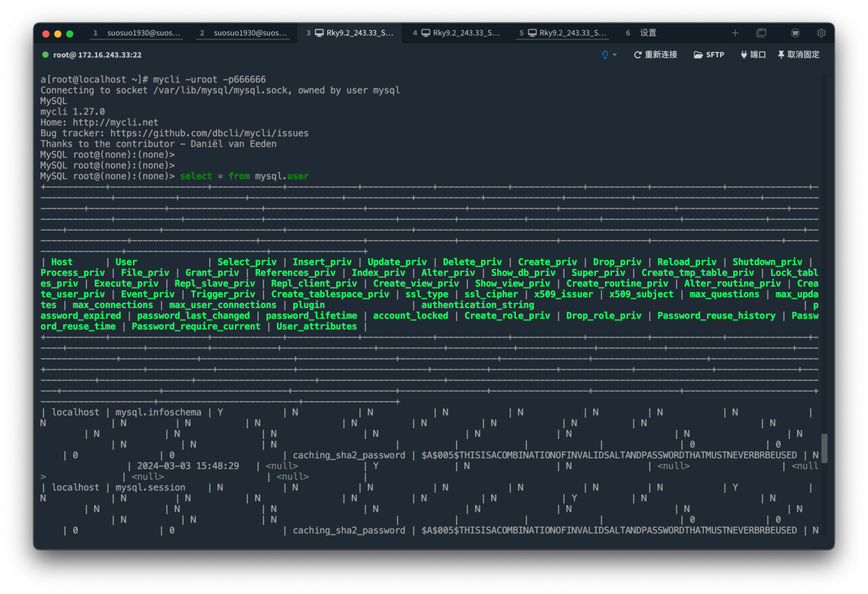This screenshot has width=868, height=594.
Task: Click the 'Drop_role_priv' column header
Action: point(604,315)
